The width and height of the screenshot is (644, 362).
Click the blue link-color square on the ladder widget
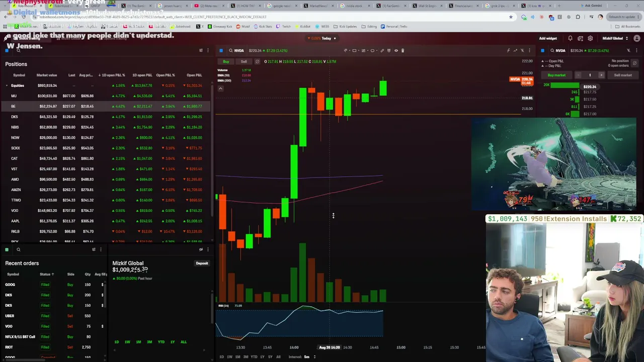542,50
